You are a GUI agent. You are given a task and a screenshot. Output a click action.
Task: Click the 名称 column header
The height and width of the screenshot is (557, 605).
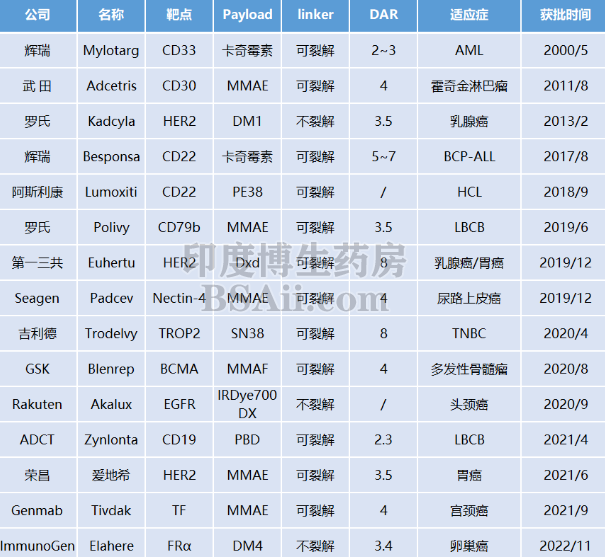click(111, 15)
